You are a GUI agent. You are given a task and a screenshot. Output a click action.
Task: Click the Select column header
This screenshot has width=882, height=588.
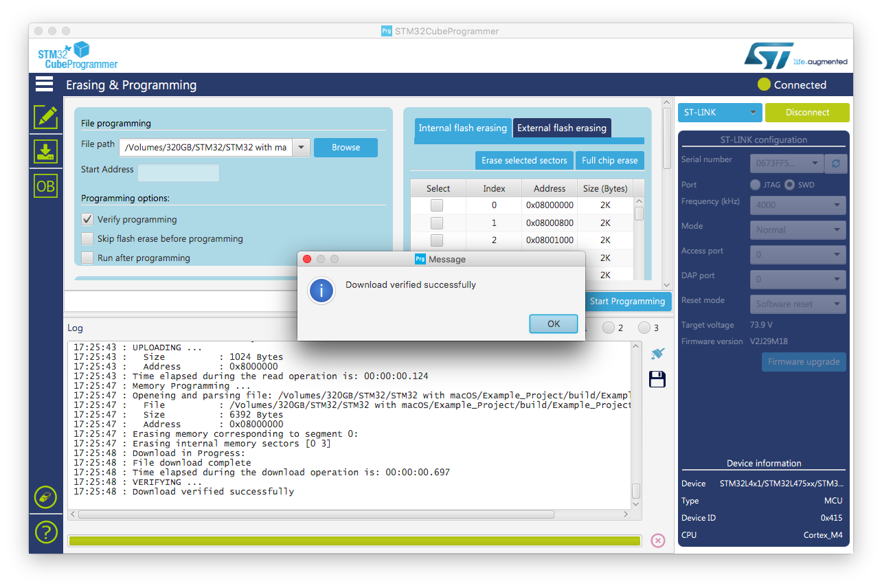pos(438,188)
